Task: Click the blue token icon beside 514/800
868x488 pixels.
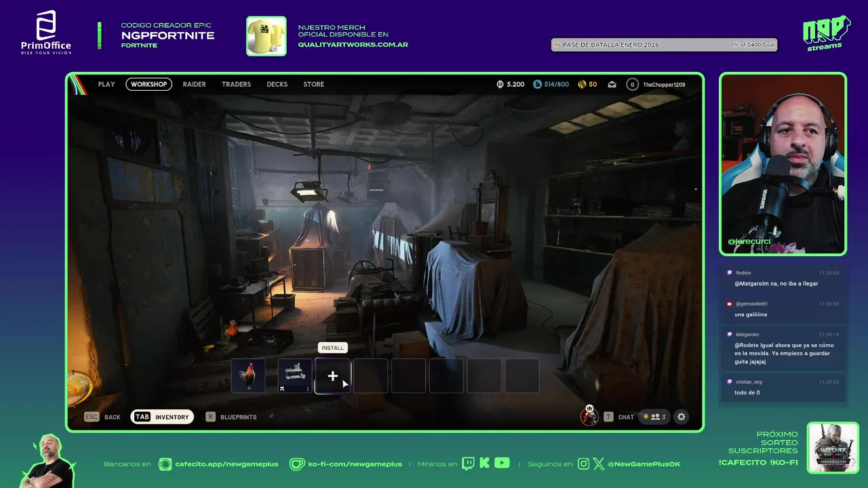Action: 538,84
